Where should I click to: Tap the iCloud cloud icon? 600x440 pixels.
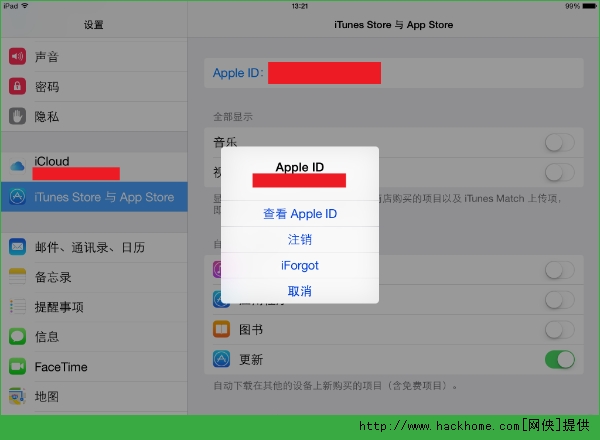[x=17, y=166]
